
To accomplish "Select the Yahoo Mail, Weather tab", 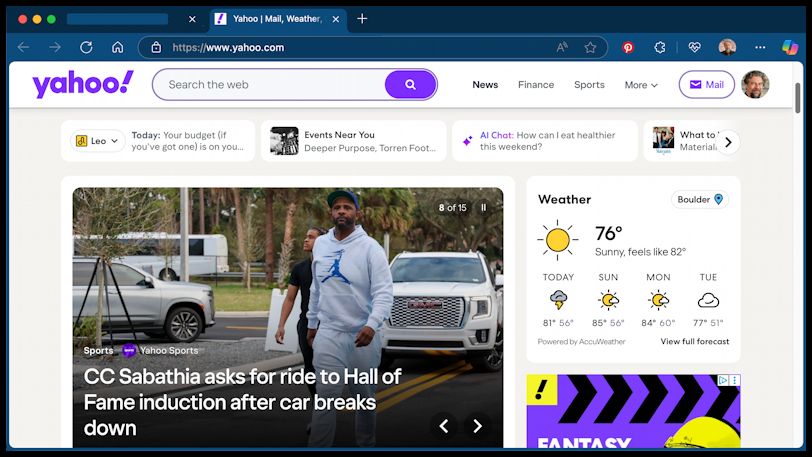I will 277,19.
